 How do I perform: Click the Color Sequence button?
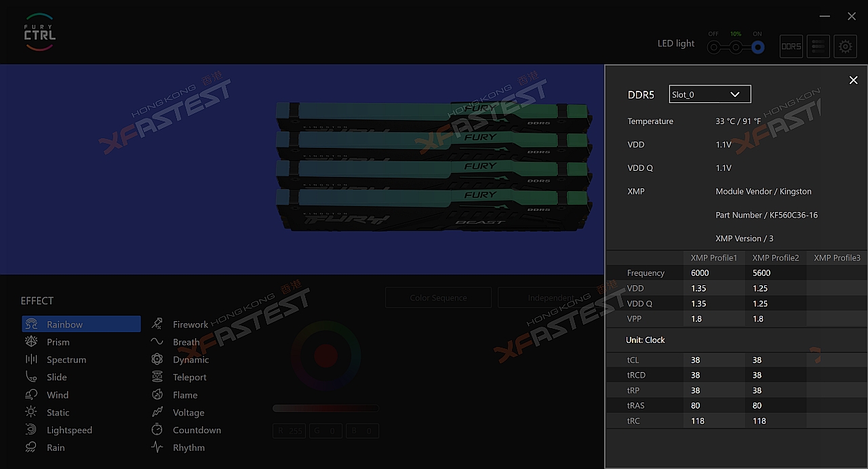[x=438, y=298]
